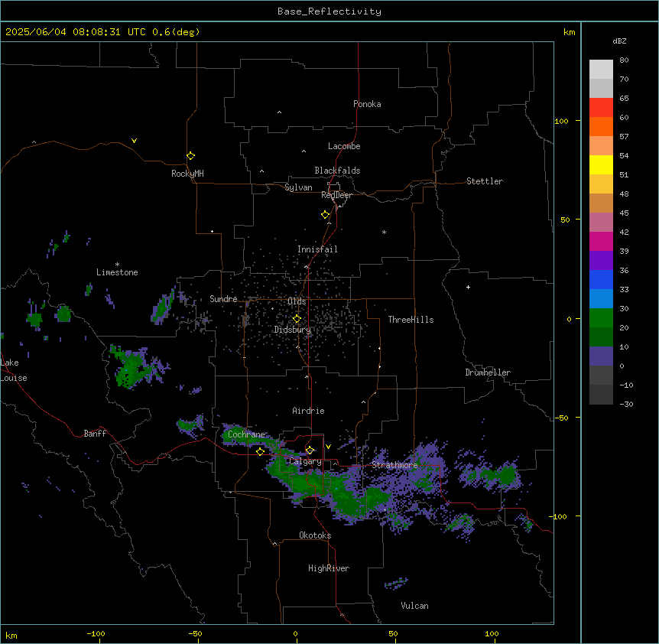
Task: Click the Cochrane town label
Action: [247, 434]
